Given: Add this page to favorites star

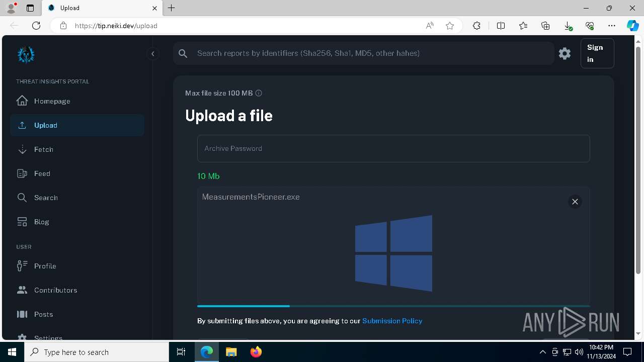Looking at the screenshot, I should (450, 26).
